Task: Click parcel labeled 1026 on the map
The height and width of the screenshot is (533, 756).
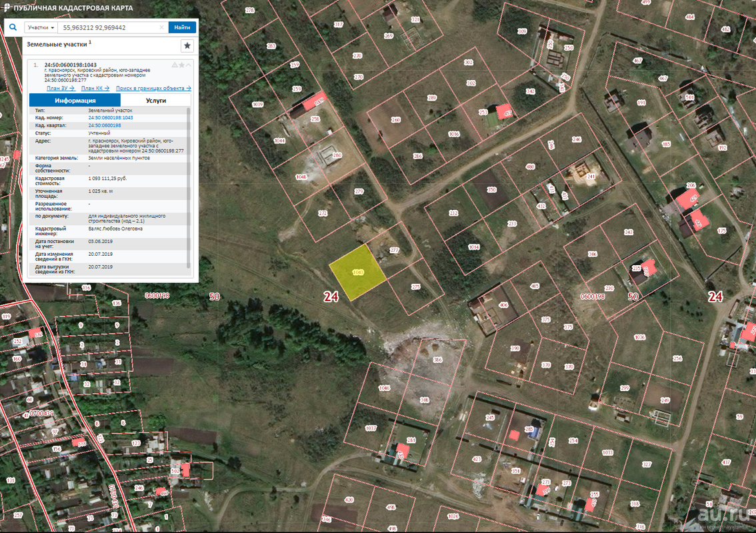Action: coord(453,516)
